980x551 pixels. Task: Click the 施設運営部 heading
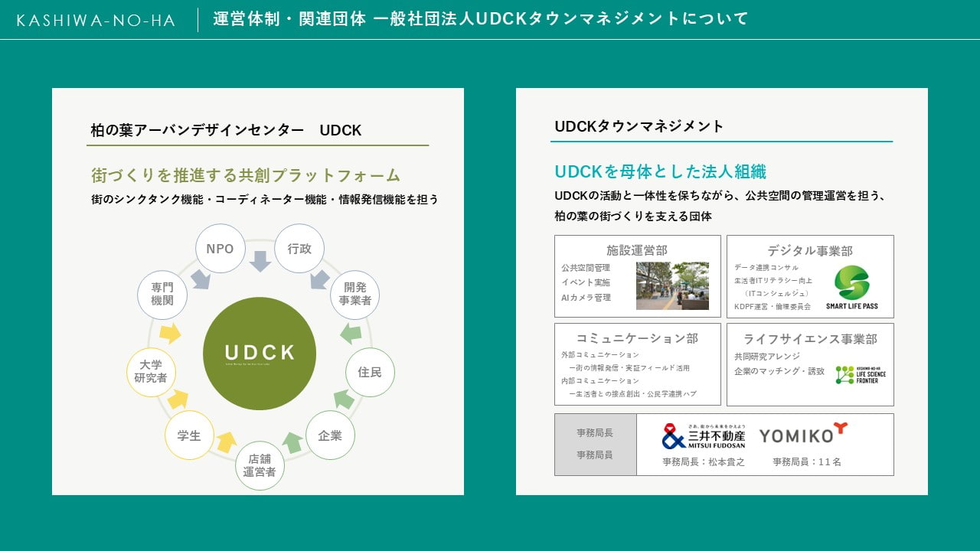[x=637, y=250]
